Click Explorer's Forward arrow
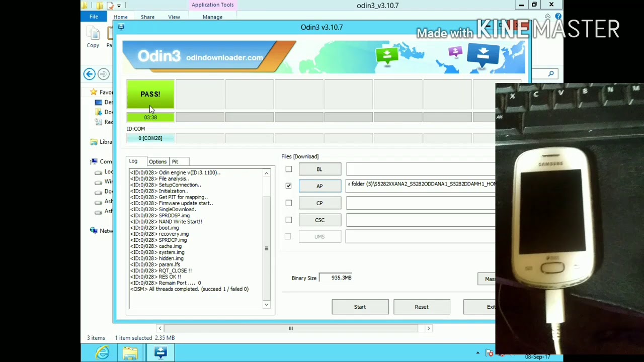The height and width of the screenshot is (362, 644). click(x=103, y=74)
